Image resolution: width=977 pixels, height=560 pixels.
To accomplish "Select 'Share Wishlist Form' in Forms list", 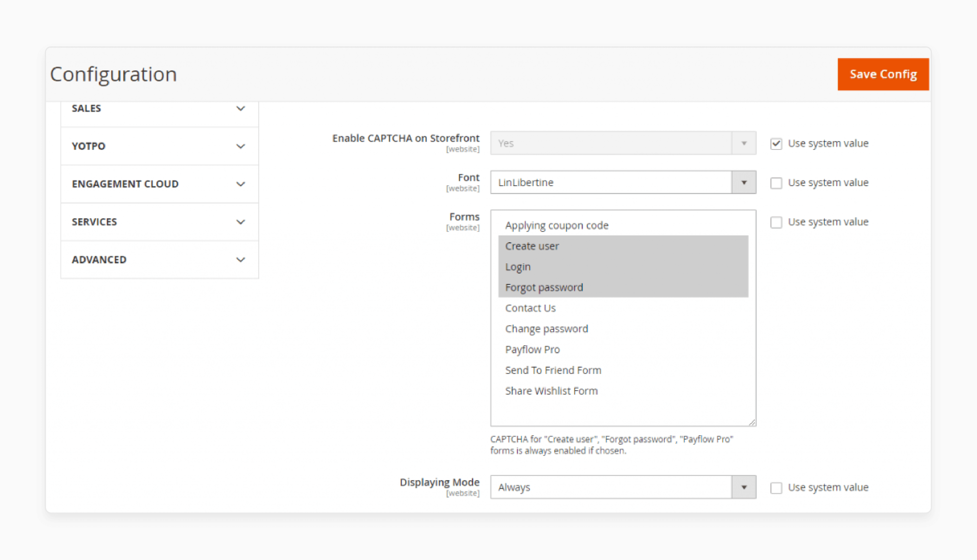I will coord(623,391).
